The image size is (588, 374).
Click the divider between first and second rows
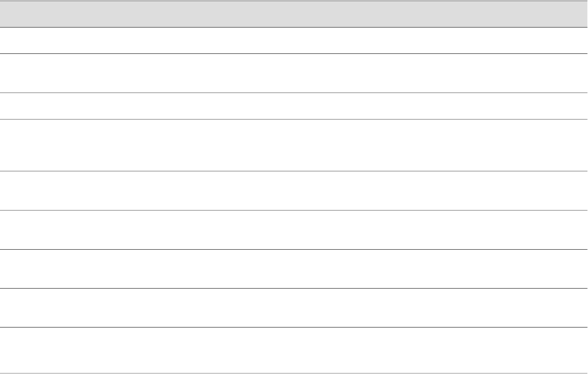(x=294, y=53)
